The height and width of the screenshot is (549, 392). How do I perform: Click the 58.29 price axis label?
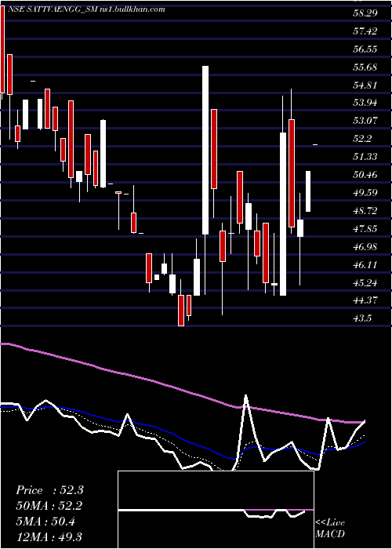(365, 13)
